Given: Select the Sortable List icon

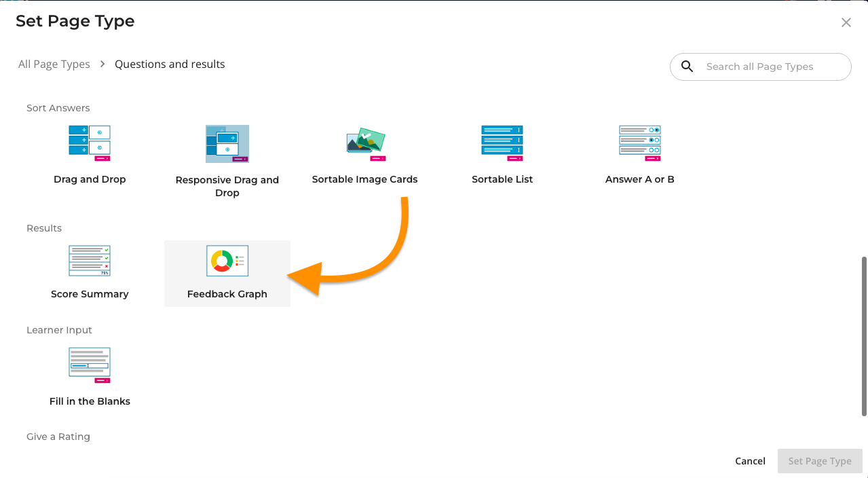Looking at the screenshot, I should 502,143.
